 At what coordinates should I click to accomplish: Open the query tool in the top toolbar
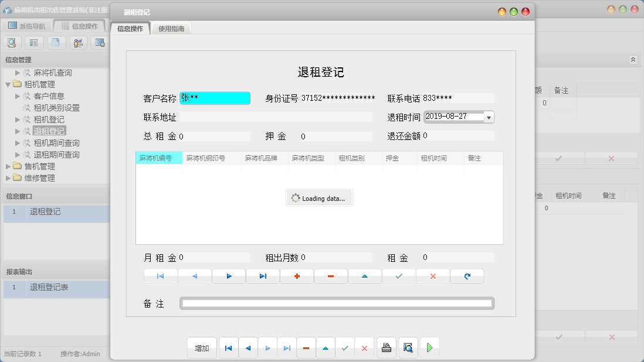point(12,42)
